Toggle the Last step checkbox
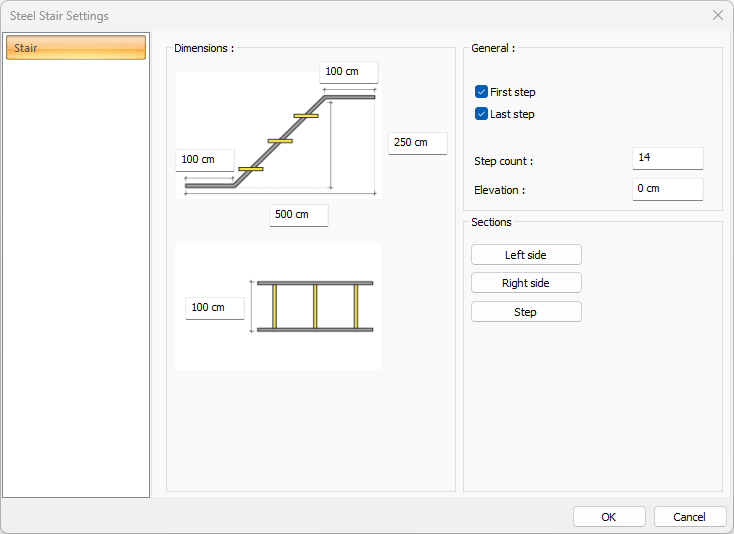Screen dimensions: 734x534 pos(482,114)
